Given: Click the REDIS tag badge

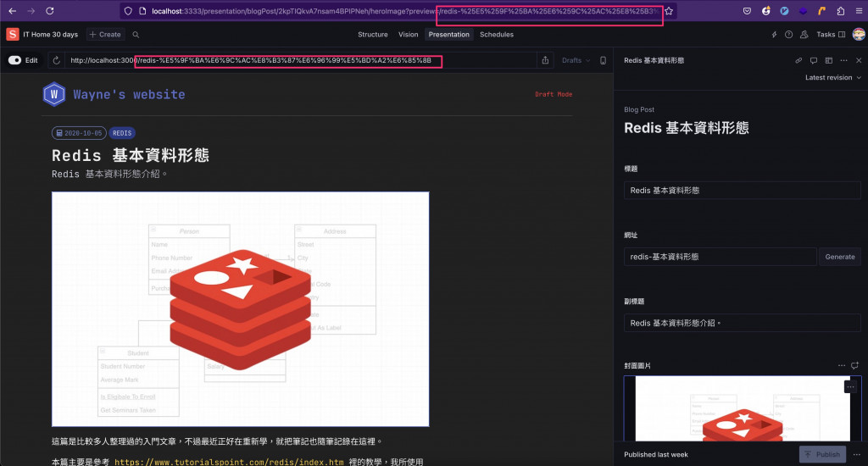Looking at the screenshot, I should [122, 133].
